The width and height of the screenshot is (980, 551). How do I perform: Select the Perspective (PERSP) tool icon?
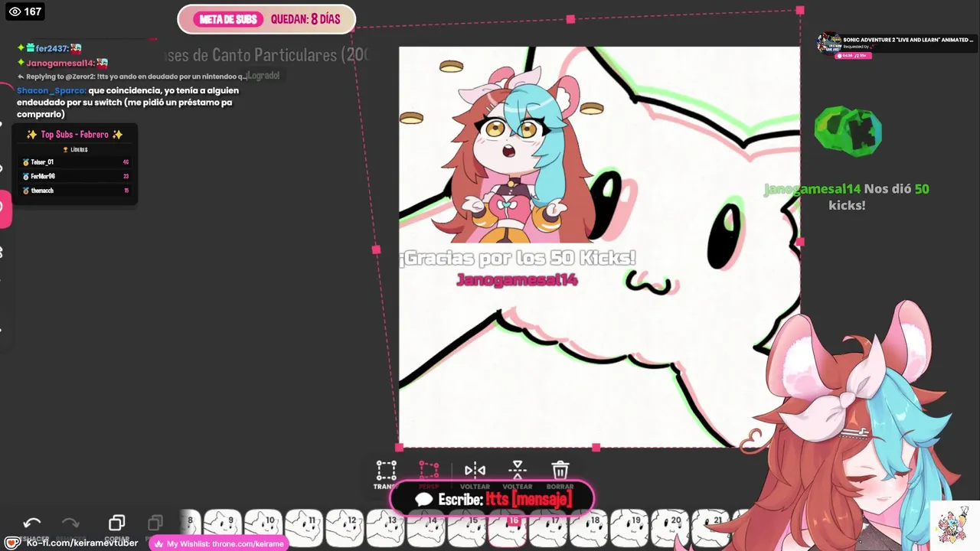(x=429, y=470)
